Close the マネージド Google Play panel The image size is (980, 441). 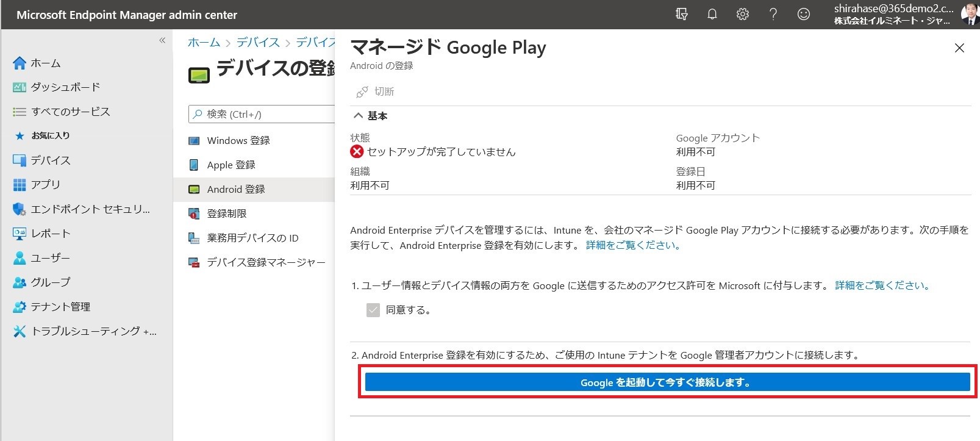tap(959, 48)
